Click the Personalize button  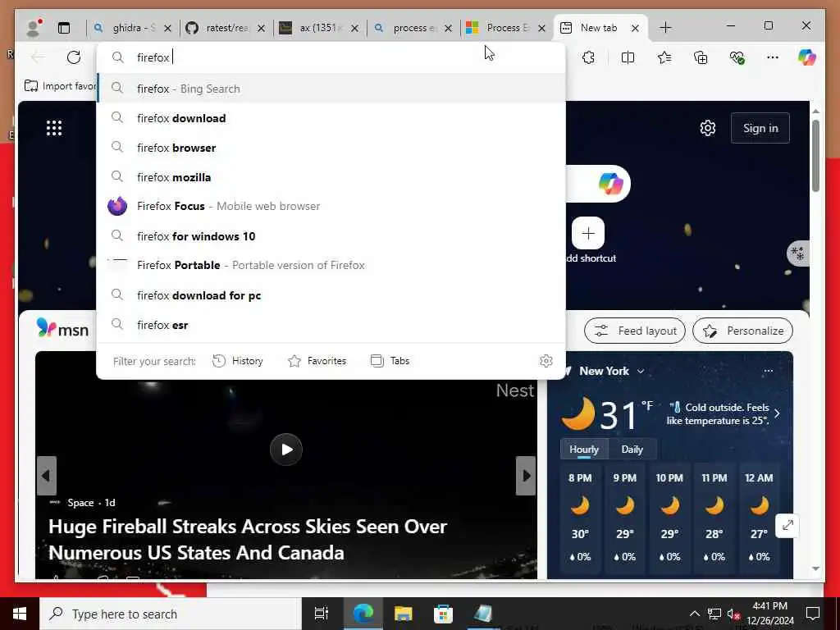pos(743,331)
